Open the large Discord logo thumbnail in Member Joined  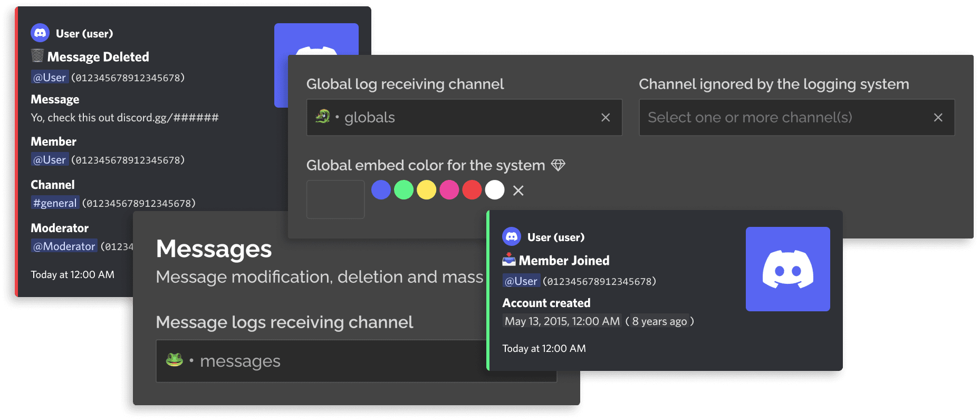(x=787, y=269)
